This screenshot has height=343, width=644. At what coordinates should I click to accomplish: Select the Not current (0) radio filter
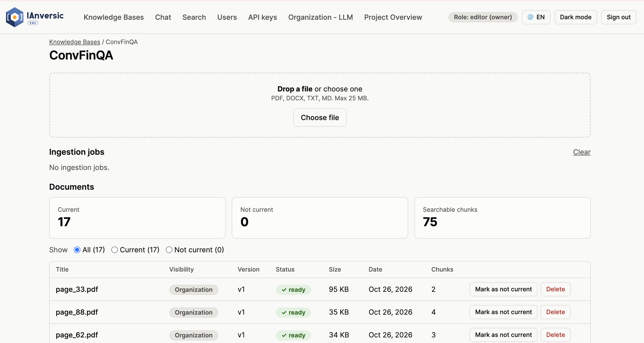coord(169,250)
